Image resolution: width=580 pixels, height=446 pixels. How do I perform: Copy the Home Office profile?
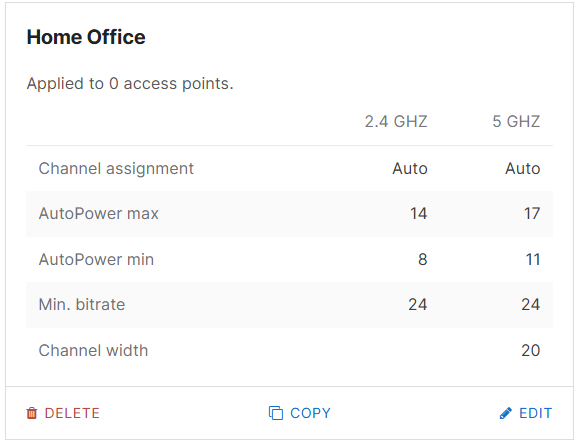300,413
